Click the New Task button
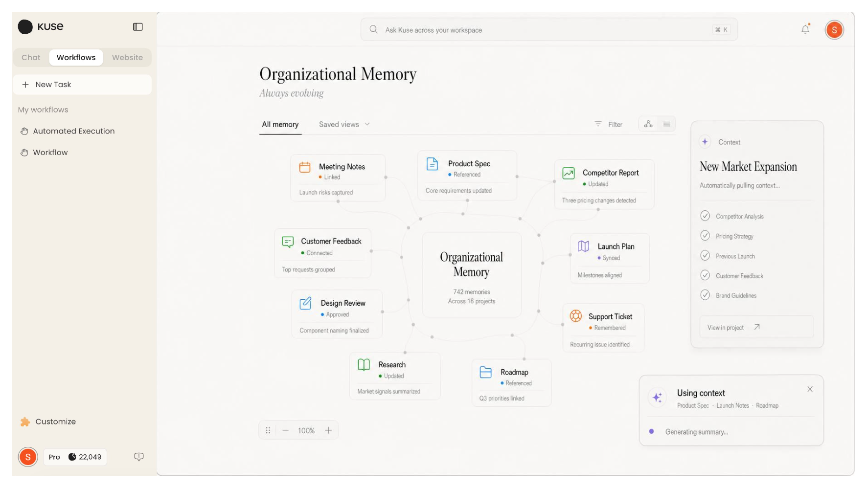The width and height of the screenshot is (868, 488). (x=82, y=85)
